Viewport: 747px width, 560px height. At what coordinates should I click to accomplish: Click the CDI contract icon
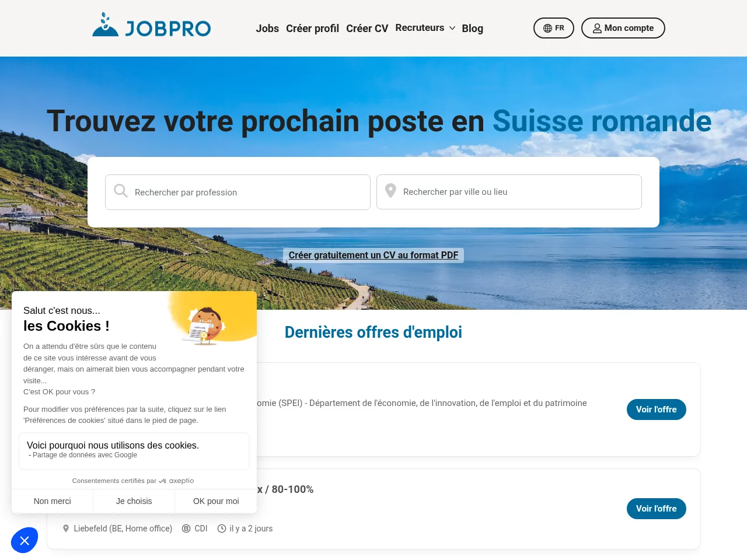(186, 528)
